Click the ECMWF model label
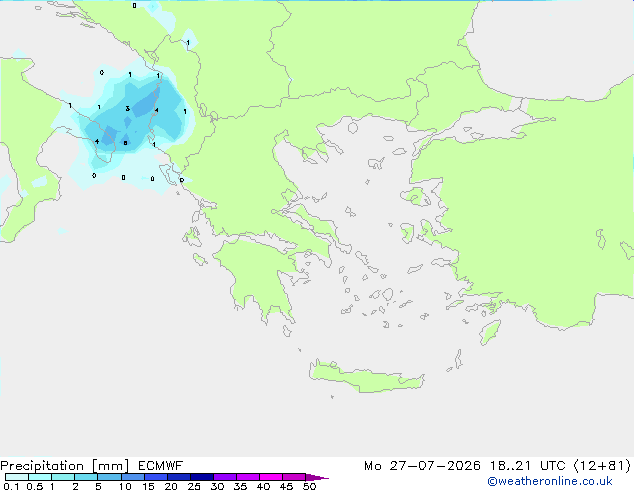The width and height of the screenshot is (634, 490). pos(161,466)
